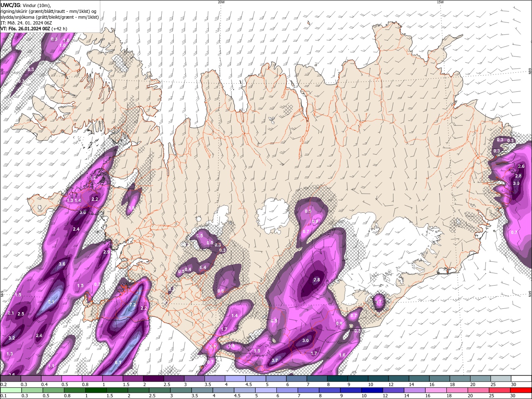Image resolution: width=532 pixels, height=399 pixels.
Task: Click the 0.2 label on snow scale
Action: point(4,384)
